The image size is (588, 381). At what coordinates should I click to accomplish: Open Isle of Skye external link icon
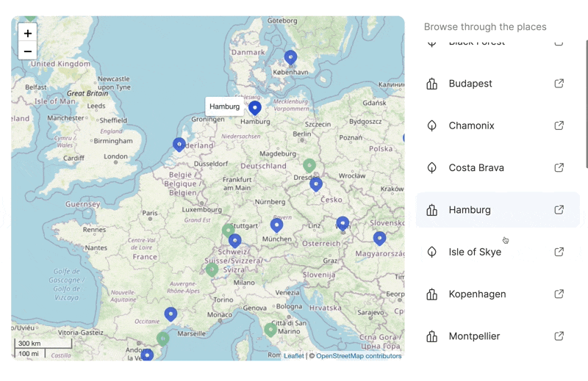tap(559, 252)
